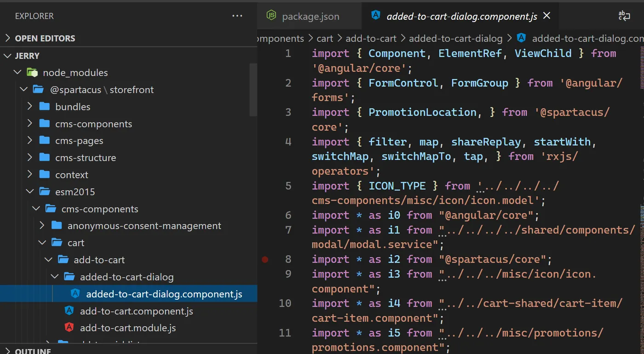Click the cms-pages folder icon
The height and width of the screenshot is (354, 644).
(x=45, y=140)
